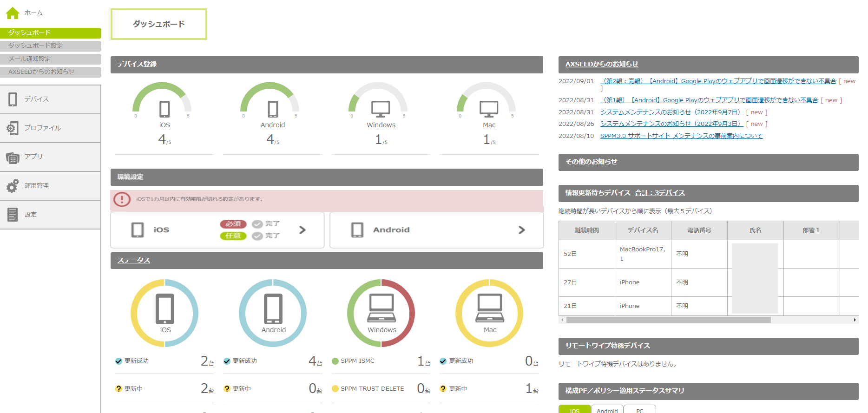Click the Mac gauge monitor icon
Viewport: 868px width, 413px height.
[x=489, y=109]
